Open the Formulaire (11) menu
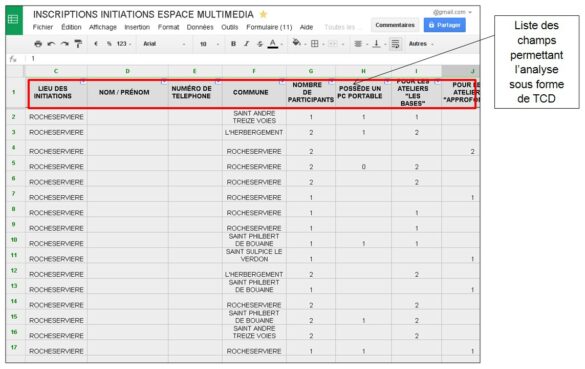Screen dimensions: 585x369 coord(269,27)
